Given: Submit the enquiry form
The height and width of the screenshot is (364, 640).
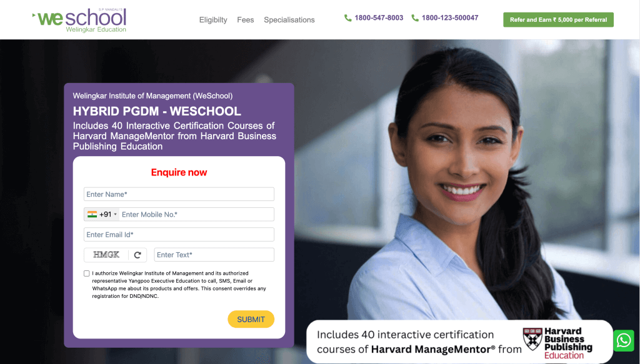Looking at the screenshot, I should click(251, 319).
